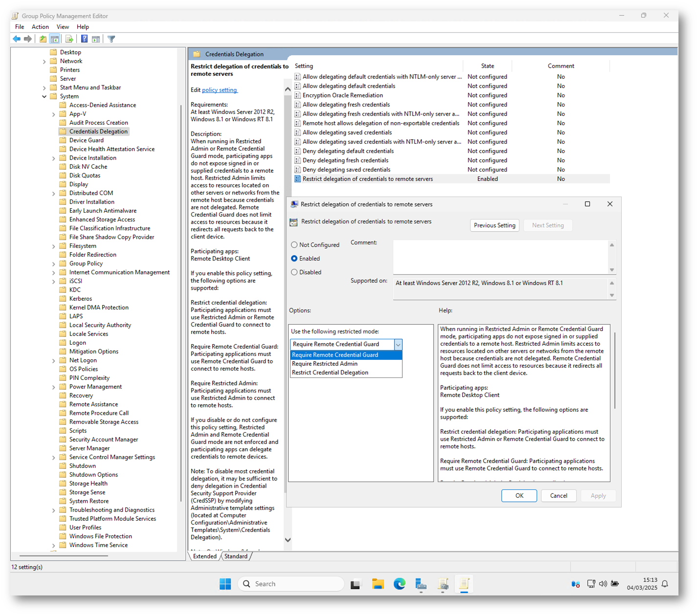Screen dimensions: 699x616
Task: Switch to the Standard tab
Action: click(236, 556)
